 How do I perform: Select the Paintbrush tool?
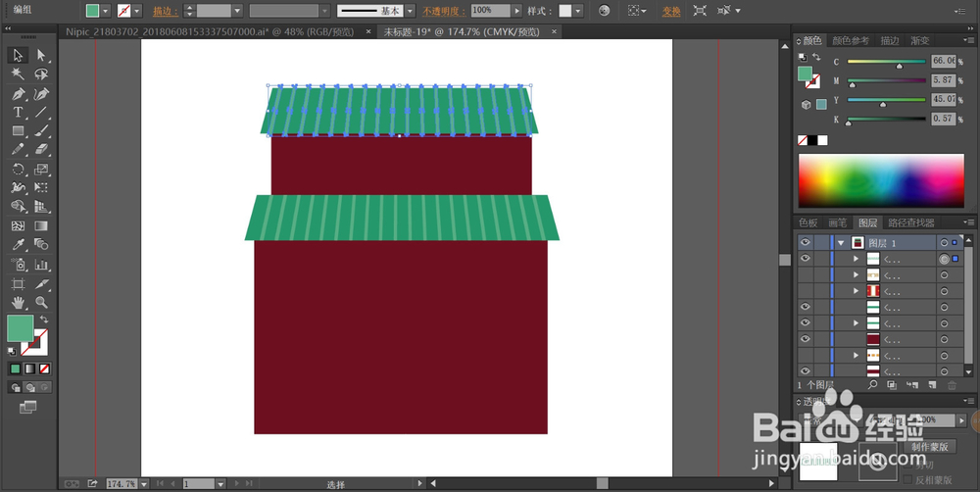pos(41,131)
